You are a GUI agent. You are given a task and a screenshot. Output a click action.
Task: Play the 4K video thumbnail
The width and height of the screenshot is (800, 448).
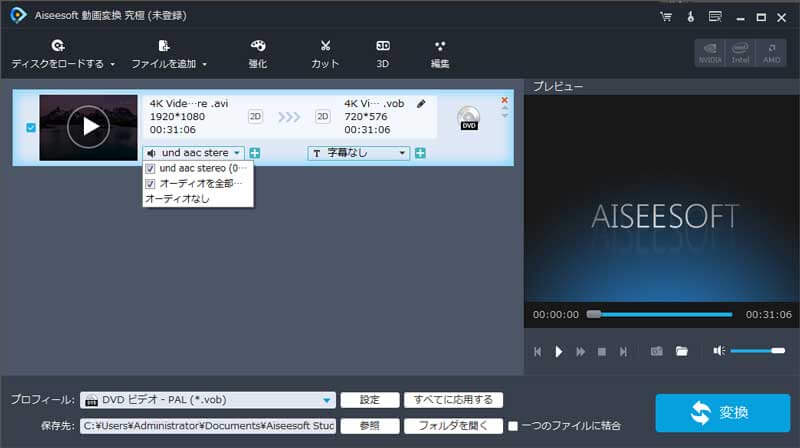[x=88, y=127]
